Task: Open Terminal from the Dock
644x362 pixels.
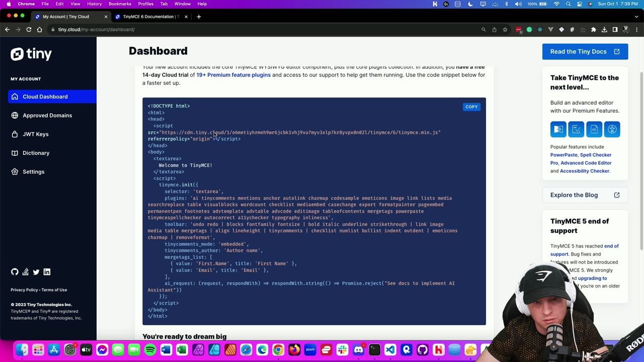Action: [374, 350]
